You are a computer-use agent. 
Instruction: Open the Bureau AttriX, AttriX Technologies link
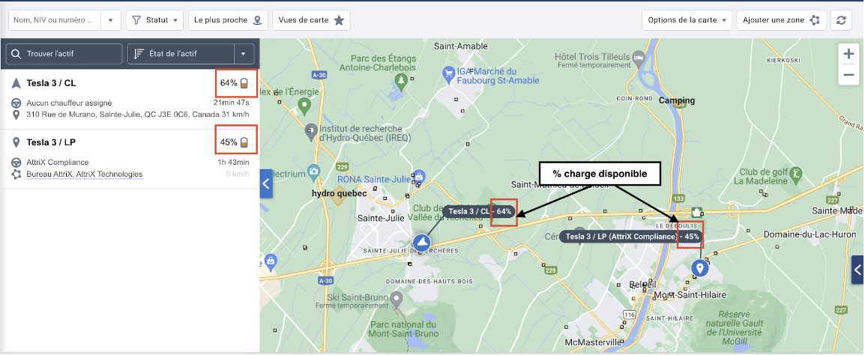(84, 175)
